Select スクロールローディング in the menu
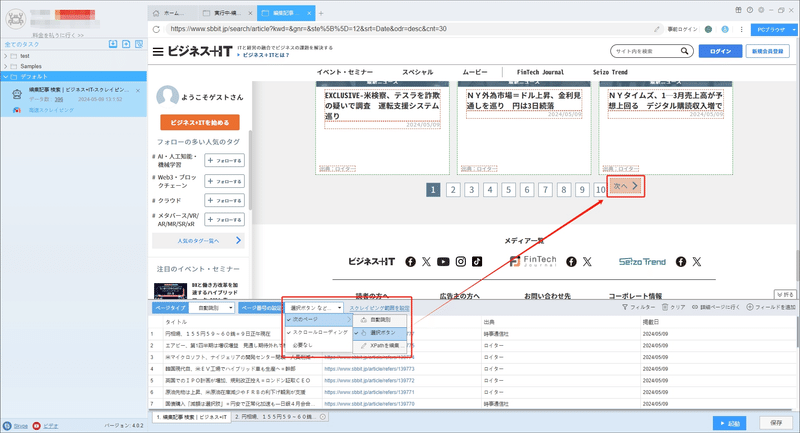This screenshot has width=800, height=433. point(319,332)
